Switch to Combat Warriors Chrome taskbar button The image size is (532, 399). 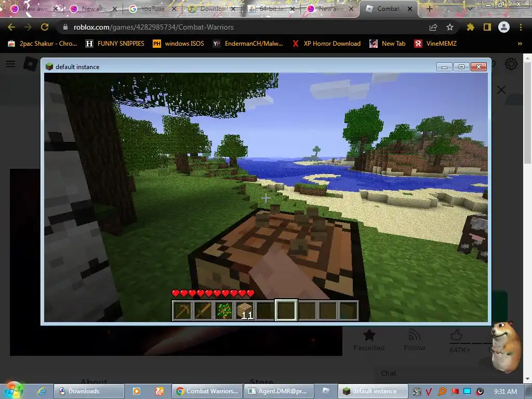click(207, 391)
